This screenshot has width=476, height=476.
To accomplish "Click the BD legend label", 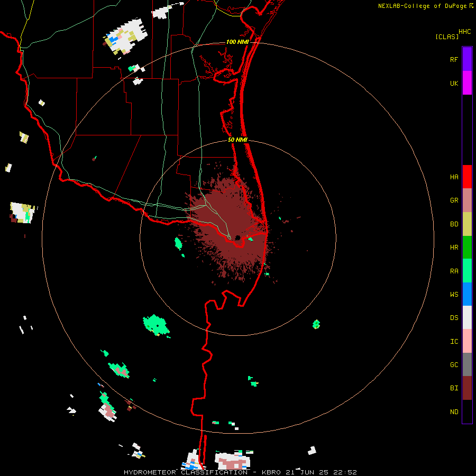I will pos(454,224).
